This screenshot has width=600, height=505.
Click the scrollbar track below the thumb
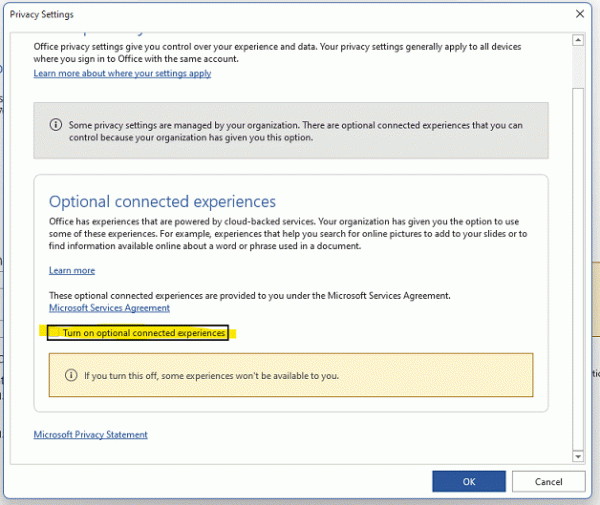coord(577,300)
